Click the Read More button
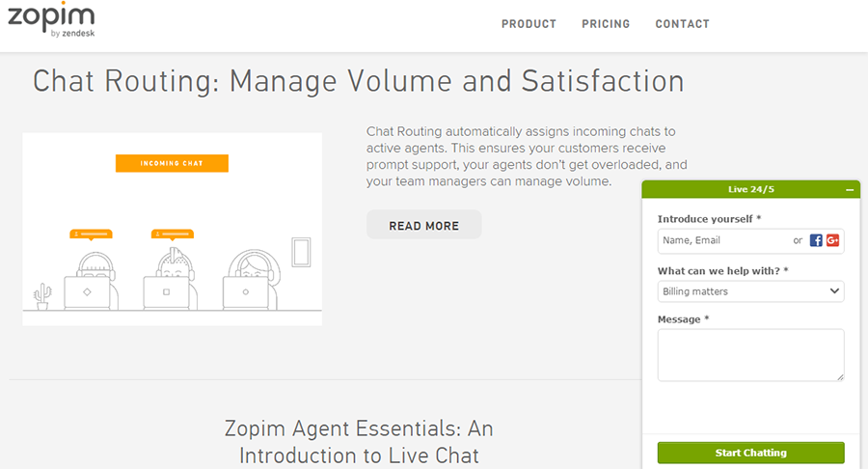 [x=424, y=226]
